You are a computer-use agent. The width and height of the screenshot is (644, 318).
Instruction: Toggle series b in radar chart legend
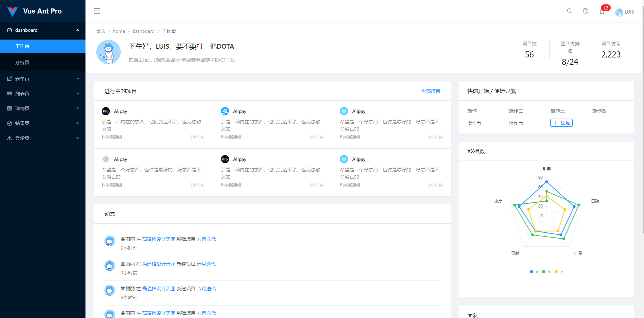[546, 272]
